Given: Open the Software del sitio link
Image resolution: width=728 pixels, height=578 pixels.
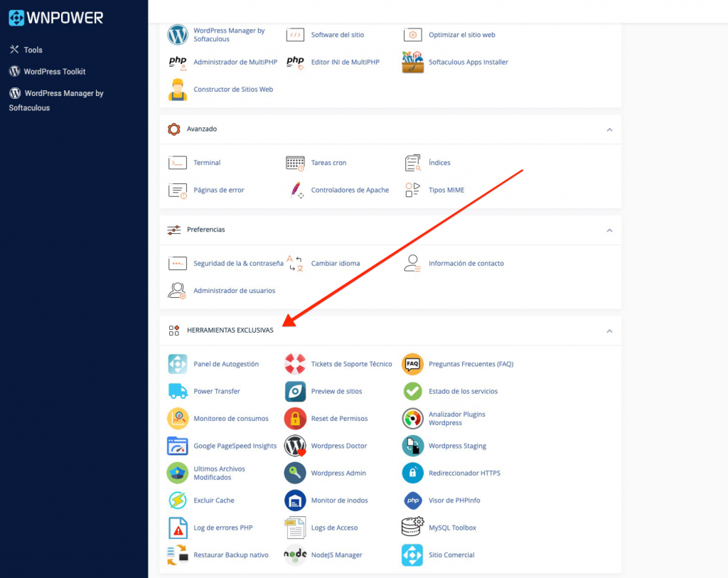Looking at the screenshot, I should tap(338, 35).
